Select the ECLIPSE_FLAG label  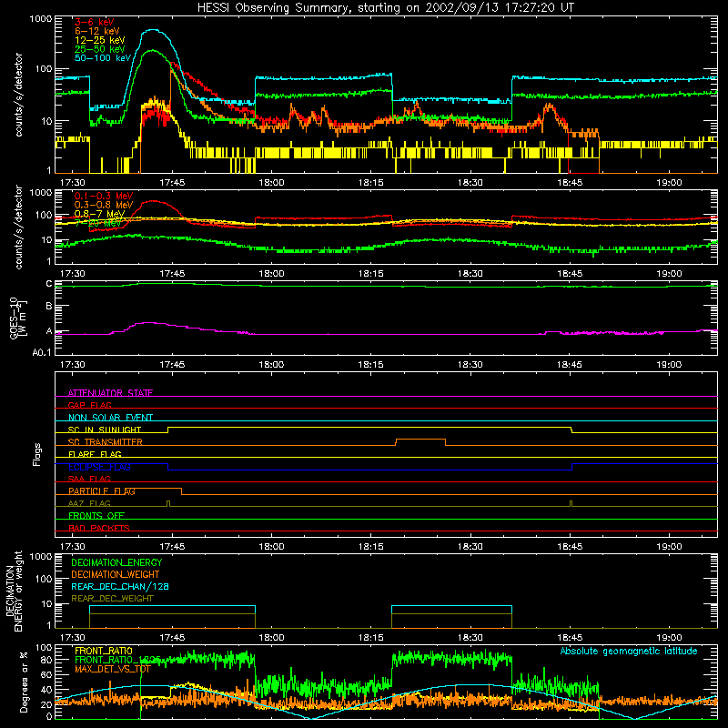pos(99,467)
